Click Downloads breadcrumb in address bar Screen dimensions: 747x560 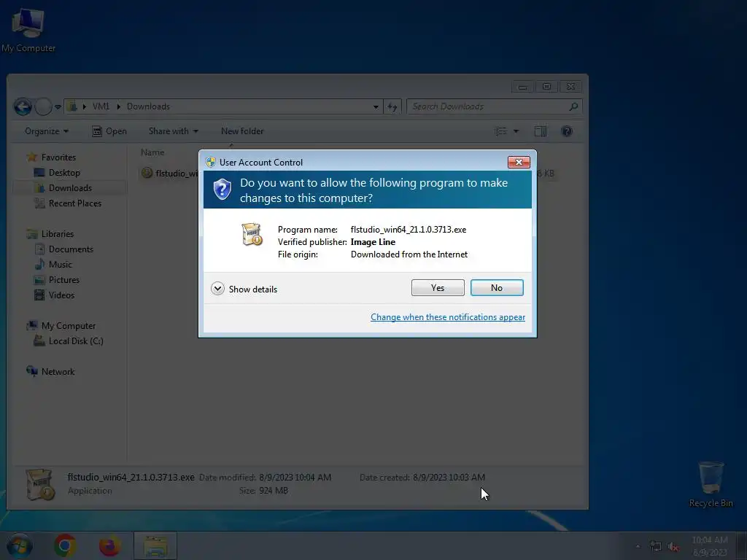148,106
